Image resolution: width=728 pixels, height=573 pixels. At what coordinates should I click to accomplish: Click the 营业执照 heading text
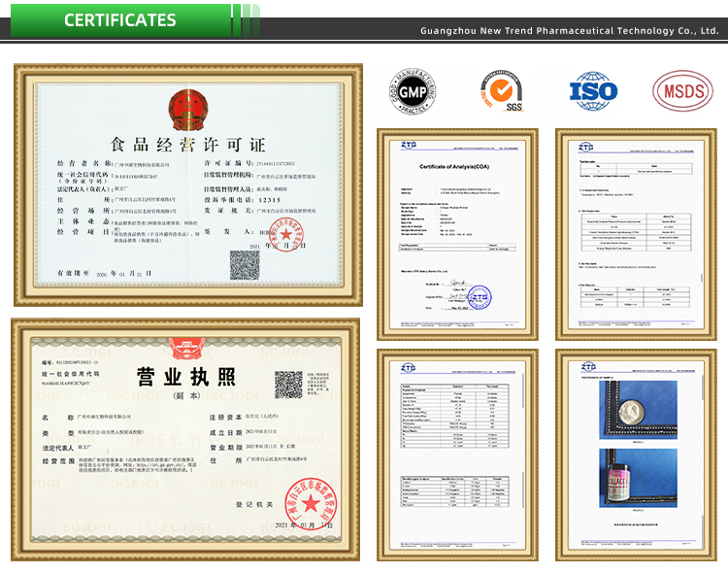pyautogui.click(x=186, y=377)
